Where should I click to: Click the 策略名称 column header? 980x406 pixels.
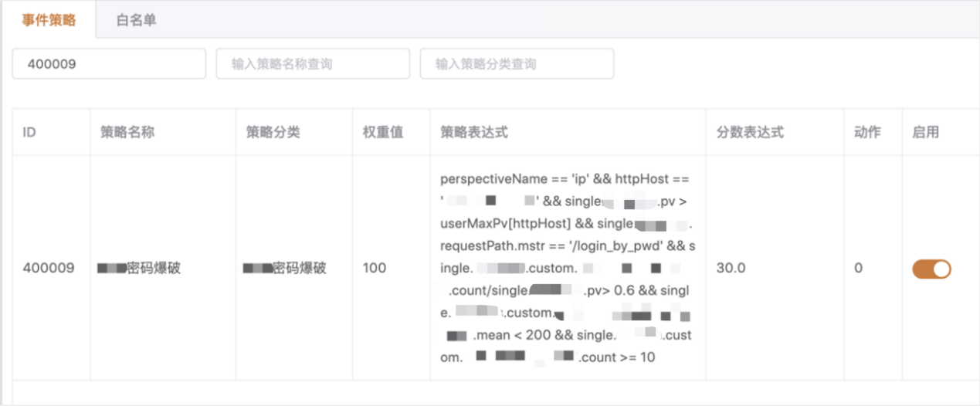[x=127, y=132]
